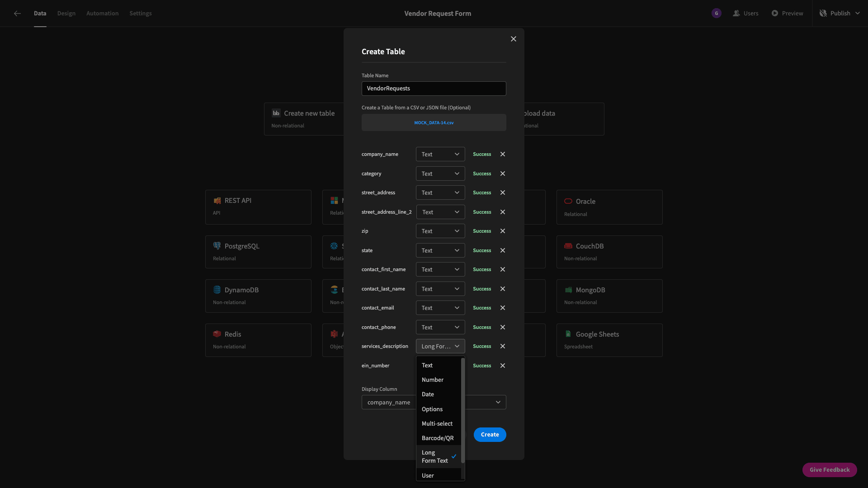This screenshot has width=868, height=488.
Task: Open type dropdown for contact_phone
Action: coord(440,327)
